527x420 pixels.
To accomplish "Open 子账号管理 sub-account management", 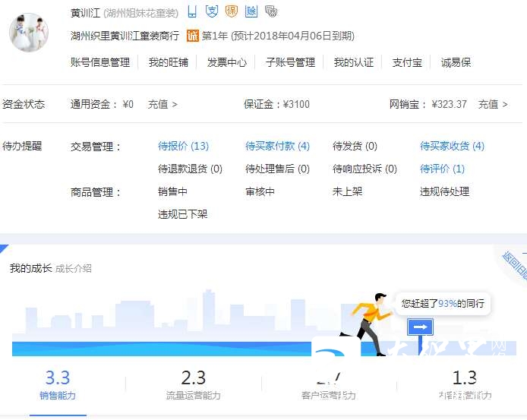I will click(290, 62).
